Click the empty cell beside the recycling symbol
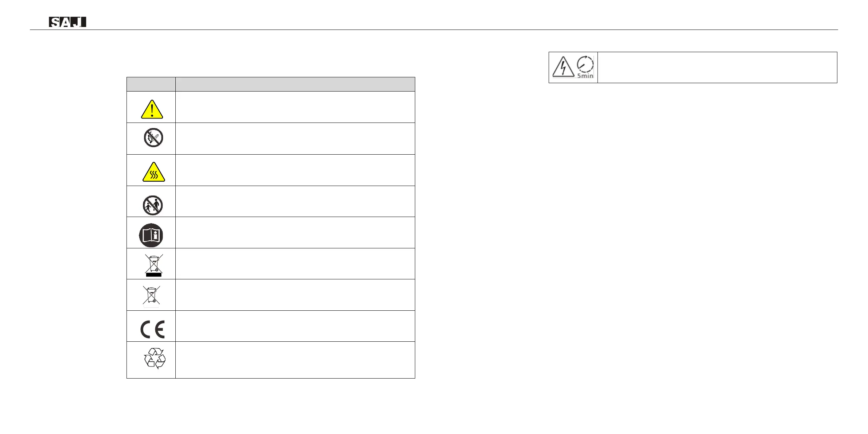 point(295,360)
